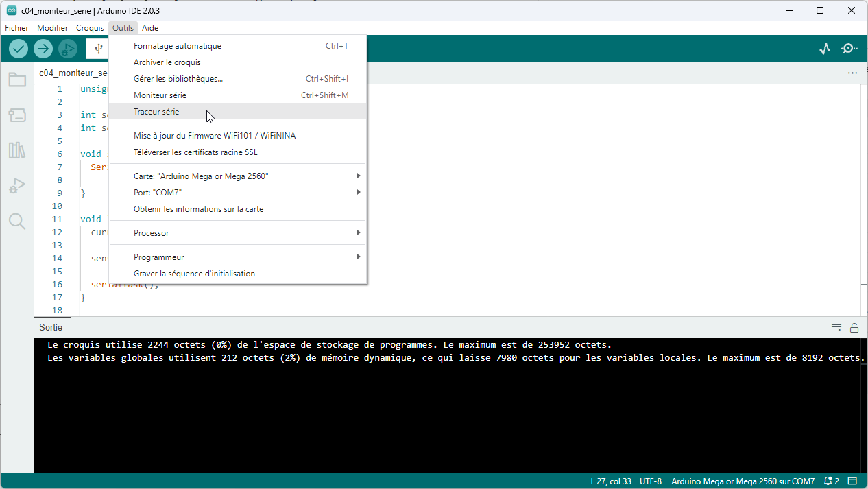The width and height of the screenshot is (868, 489).
Task: Start the Debug button in toolbar
Action: (67, 49)
